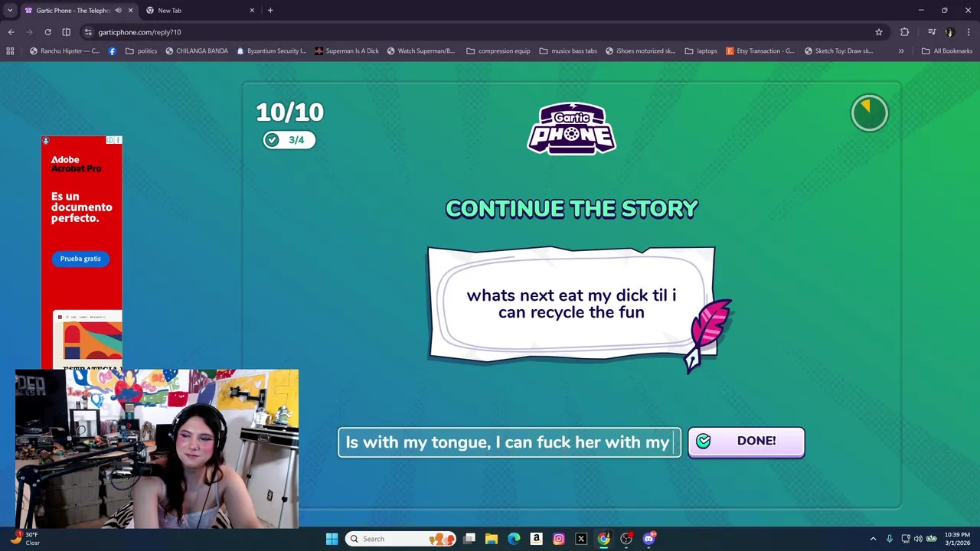Expand musicv bass tabs bookmark folder
The width and height of the screenshot is (980, 551).
coord(568,51)
